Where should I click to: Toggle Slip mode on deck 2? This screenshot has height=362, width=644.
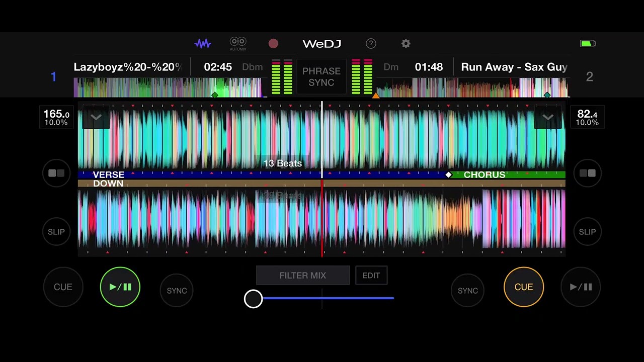(x=587, y=232)
